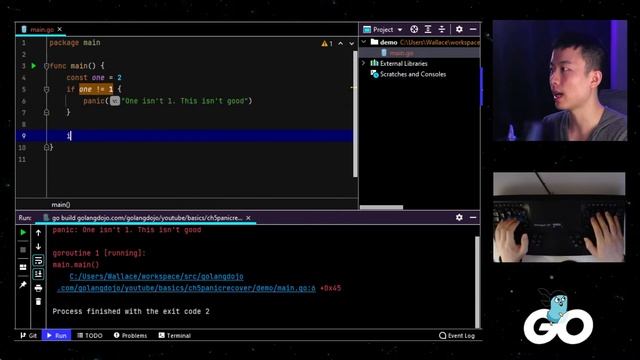Close the go build run tab
Image resolution: width=640 pixels, height=360 pixels.
pos(248,218)
